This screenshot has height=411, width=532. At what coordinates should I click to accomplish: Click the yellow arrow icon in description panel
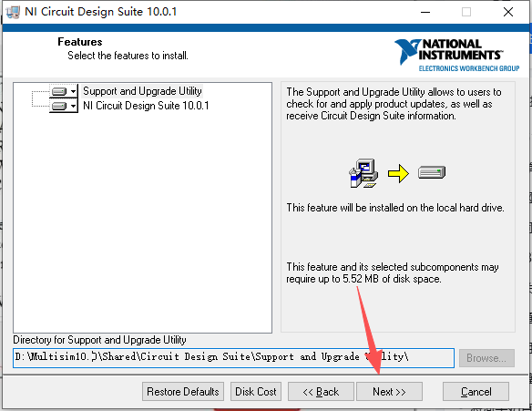[x=398, y=173]
